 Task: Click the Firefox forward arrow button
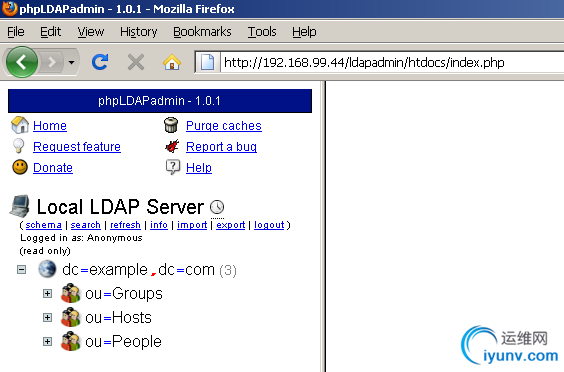[52, 62]
